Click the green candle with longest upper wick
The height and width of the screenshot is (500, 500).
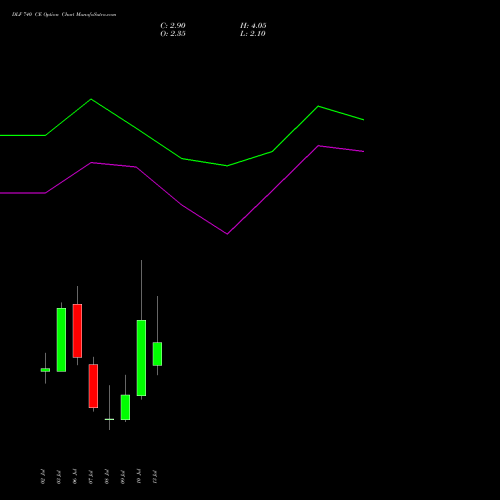tap(141, 358)
